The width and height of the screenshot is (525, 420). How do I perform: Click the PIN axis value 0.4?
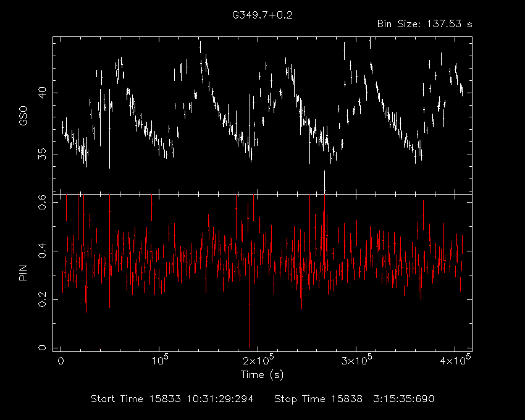pyautogui.click(x=42, y=251)
